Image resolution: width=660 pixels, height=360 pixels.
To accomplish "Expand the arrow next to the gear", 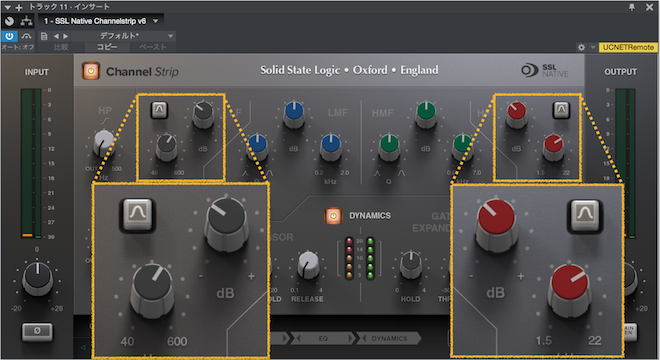I will (x=593, y=48).
